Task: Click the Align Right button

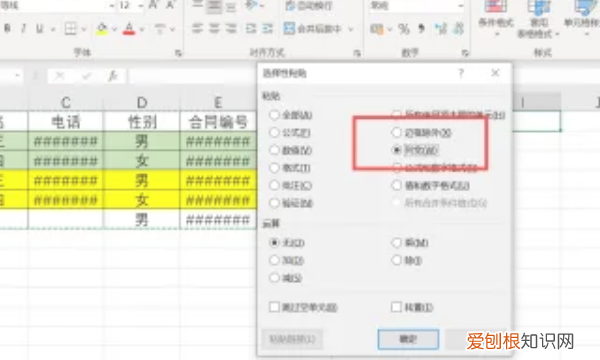Action: pyautogui.click(x=231, y=28)
